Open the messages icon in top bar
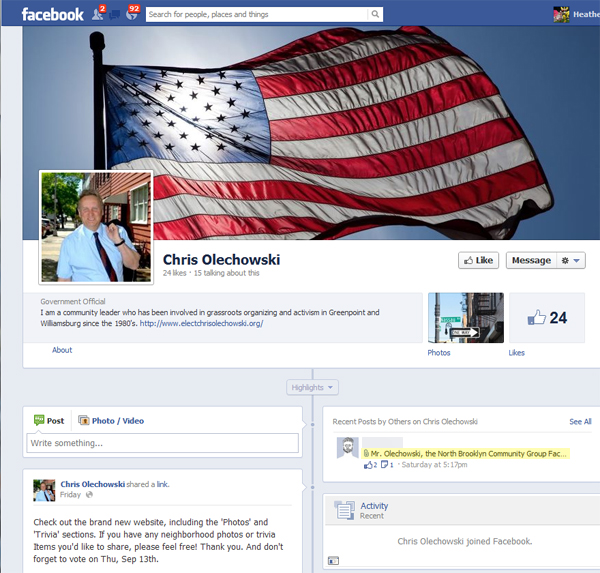600x573 pixels. point(114,14)
